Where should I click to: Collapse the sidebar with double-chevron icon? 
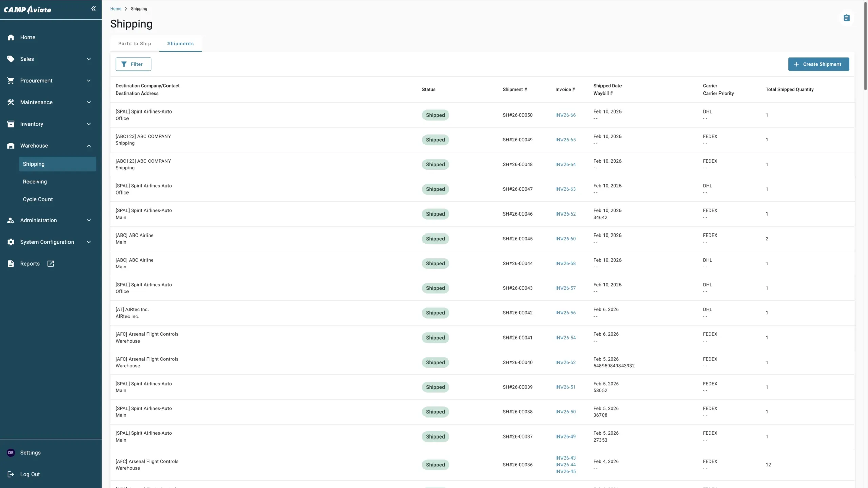(93, 9)
